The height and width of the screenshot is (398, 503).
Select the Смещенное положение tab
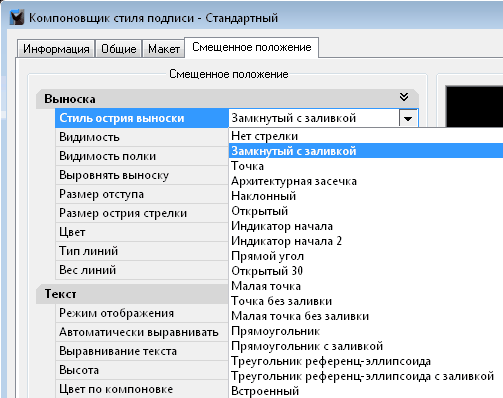click(x=252, y=47)
